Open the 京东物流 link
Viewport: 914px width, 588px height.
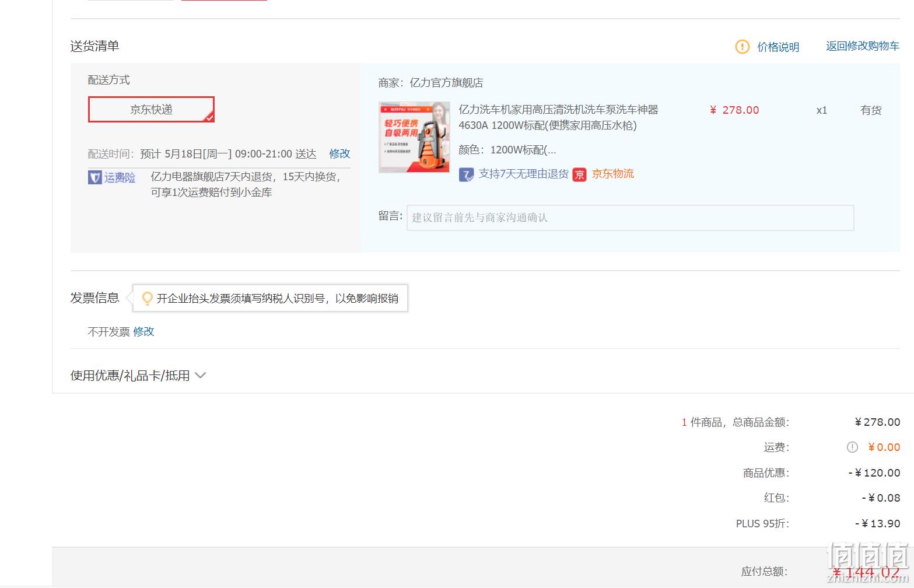(x=613, y=174)
